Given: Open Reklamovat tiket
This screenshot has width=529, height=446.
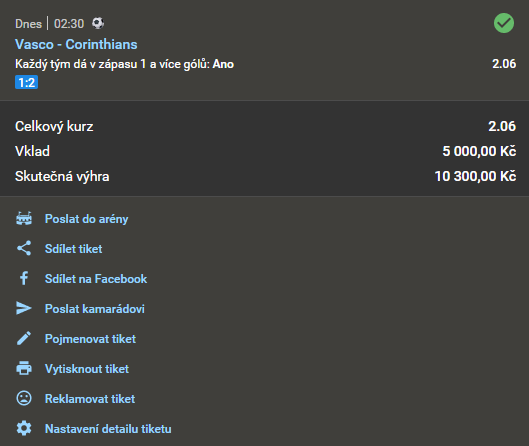Looking at the screenshot, I should (90, 399).
